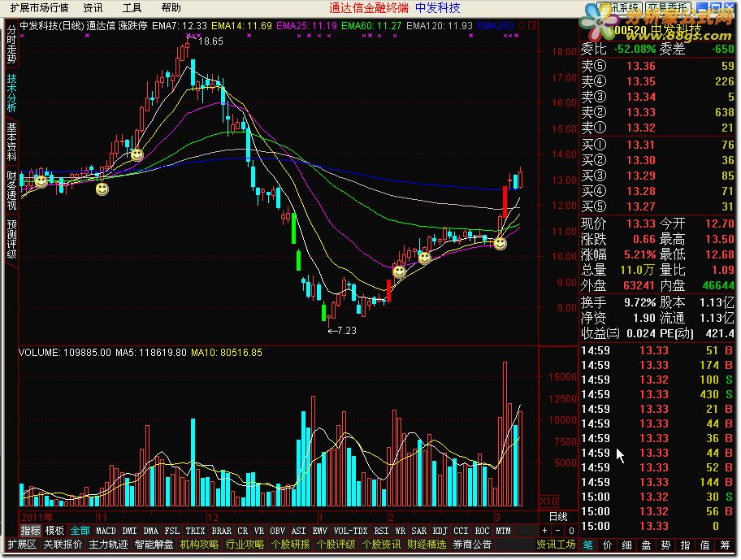Switch to 技术分析 side tab
The image size is (741, 560).
point(11,93)
